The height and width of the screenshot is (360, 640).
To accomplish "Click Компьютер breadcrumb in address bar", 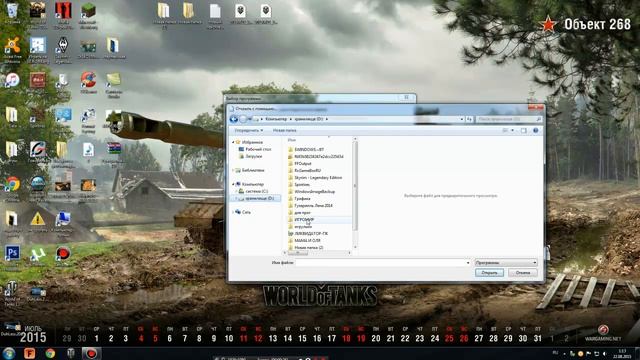I will click(x=276, y=119).
